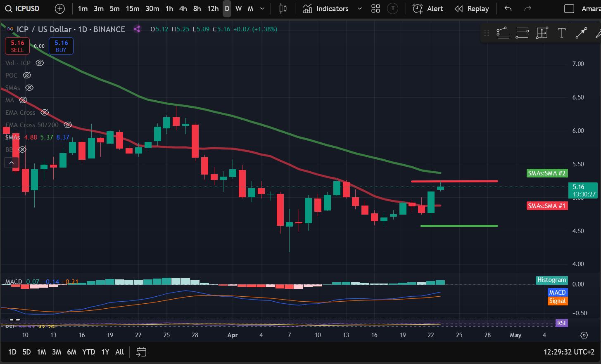Switch to the 12h timeframe

[213, 9]
